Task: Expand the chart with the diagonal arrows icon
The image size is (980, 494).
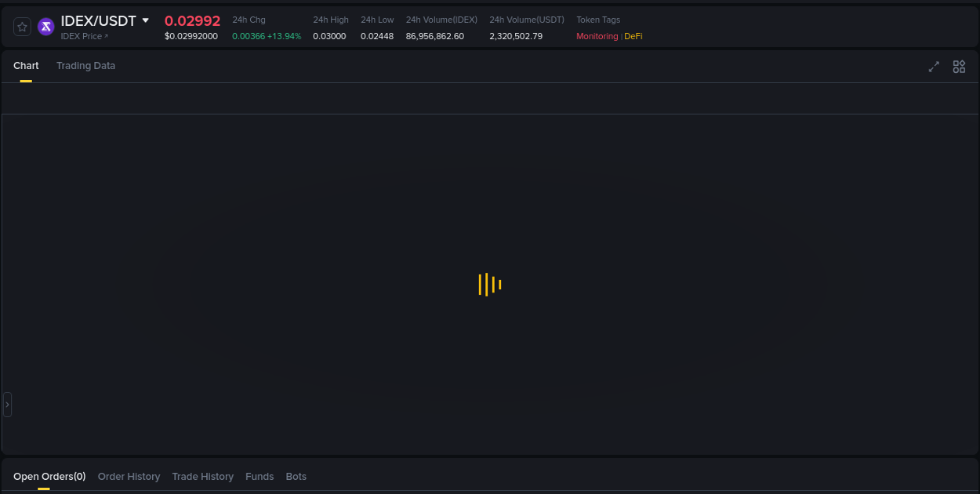Action: (934, 67)
